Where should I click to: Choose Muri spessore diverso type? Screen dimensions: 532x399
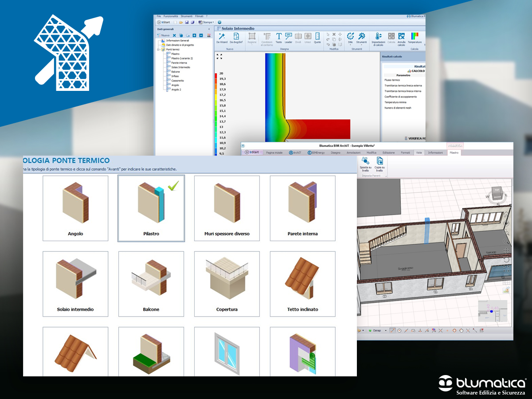(x=227, y=208)
